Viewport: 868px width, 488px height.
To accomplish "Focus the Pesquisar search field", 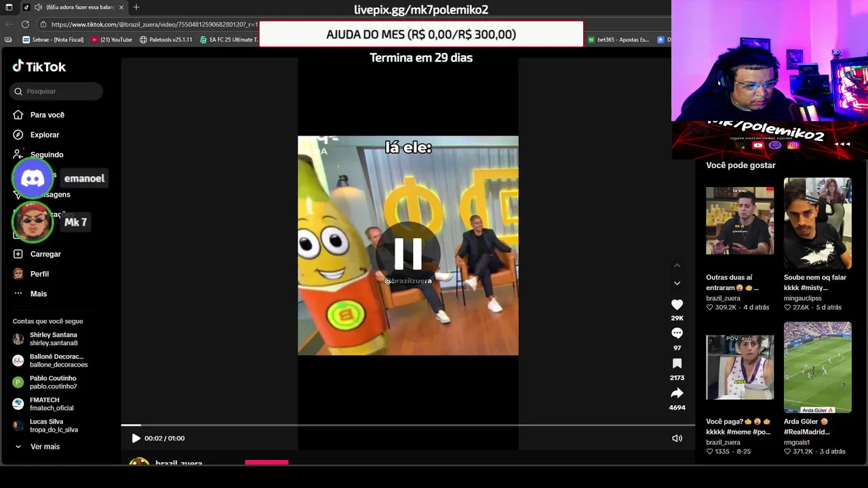I will 56,91.
